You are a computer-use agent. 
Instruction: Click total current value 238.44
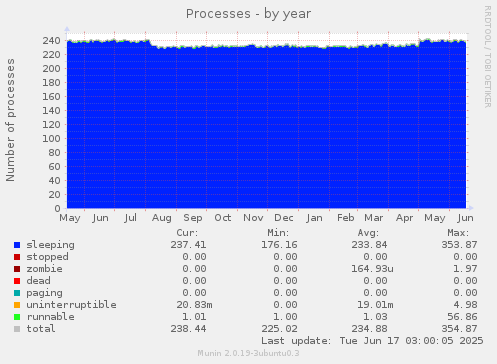coord(188,329)
